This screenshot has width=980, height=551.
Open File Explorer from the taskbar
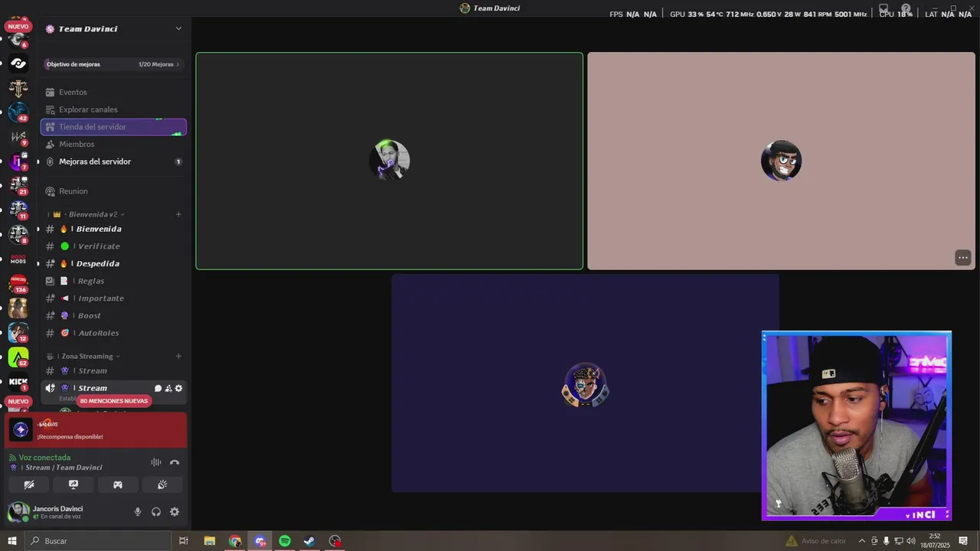pyautogui.click(x=210, y=541)
